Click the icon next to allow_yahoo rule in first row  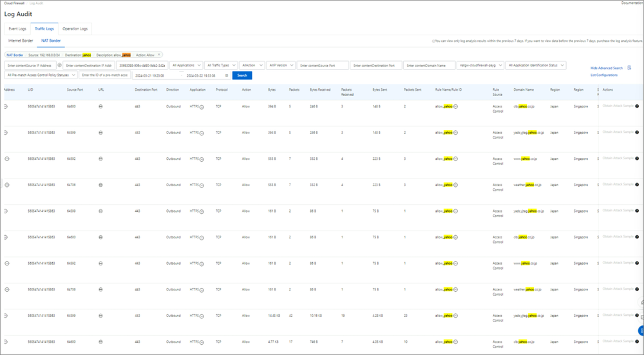click(x=455, y=106)
